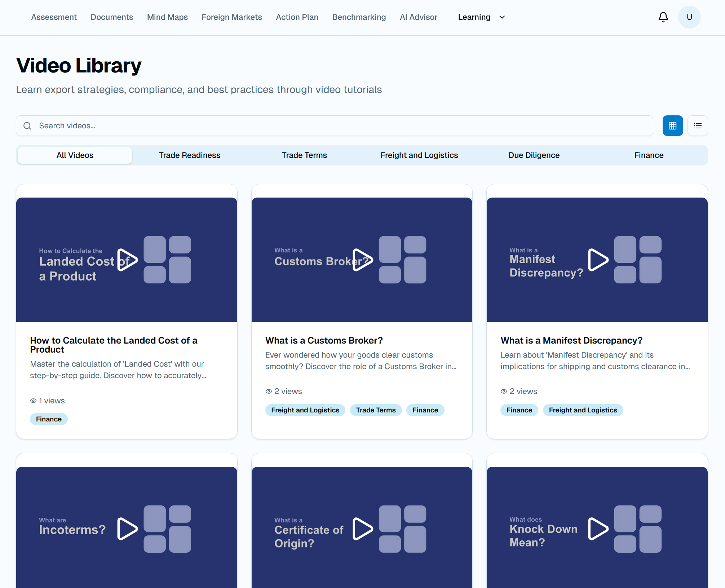Play the Manifest Discrepancy video
Screen dimensions: 725x588
(598, 260)
